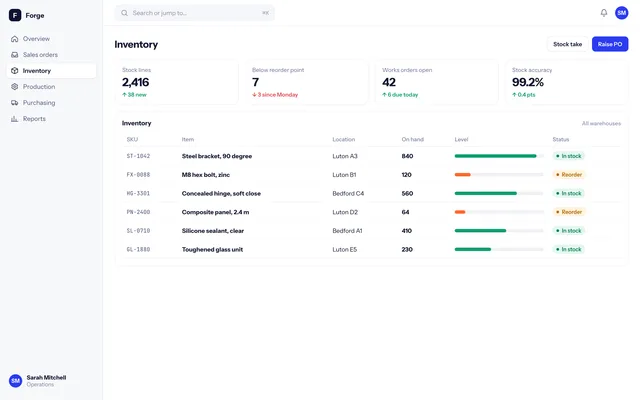Click the Stock take button
Screen dimensions: 640x400
click(x=567, y=44)
